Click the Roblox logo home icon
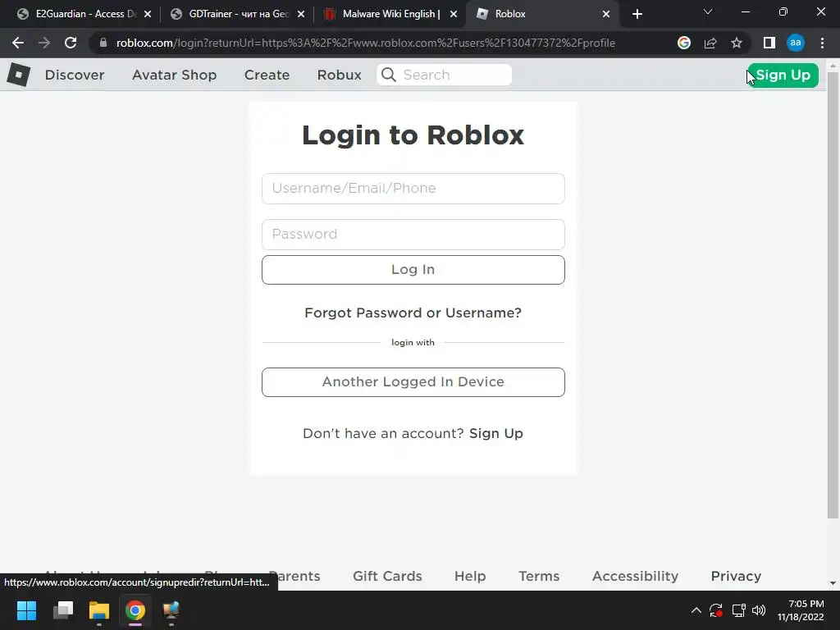This screenshot has width=840, height=630. tap(19, 75)
